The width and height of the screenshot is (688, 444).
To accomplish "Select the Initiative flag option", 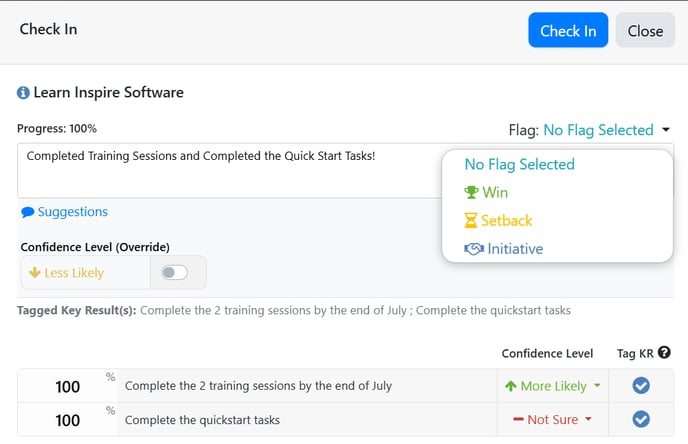I will point(504,249).
